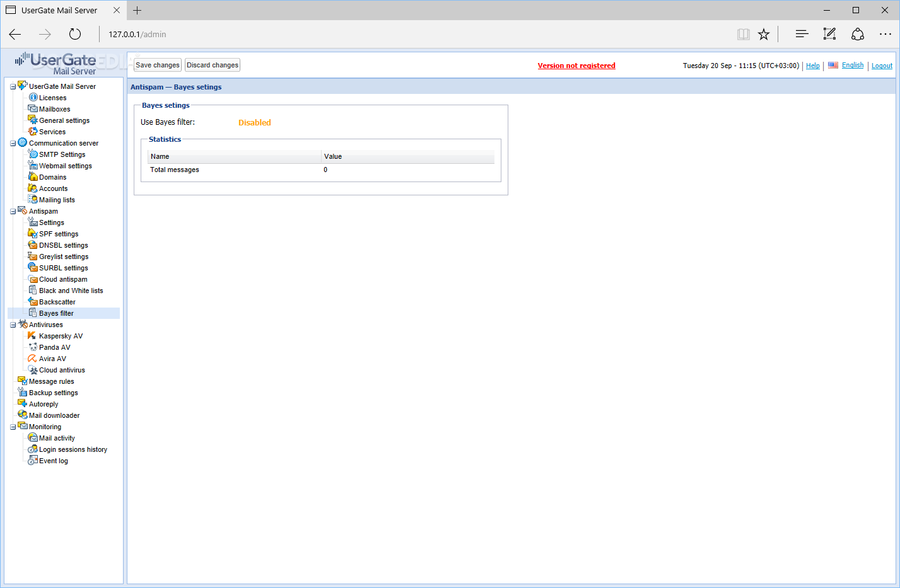This screenshot has width=900, height=588.
Task: Open Mail downloader in the tree
Action: (x=54, y=415)
